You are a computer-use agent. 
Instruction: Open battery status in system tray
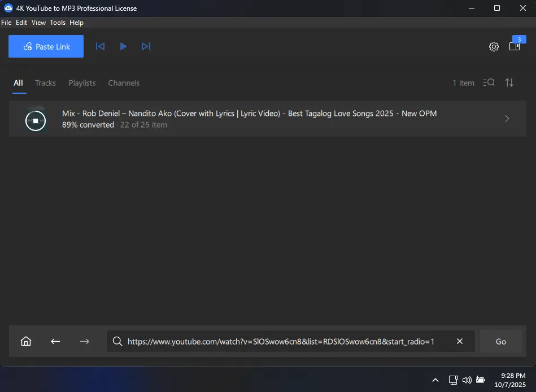point(481,380)
